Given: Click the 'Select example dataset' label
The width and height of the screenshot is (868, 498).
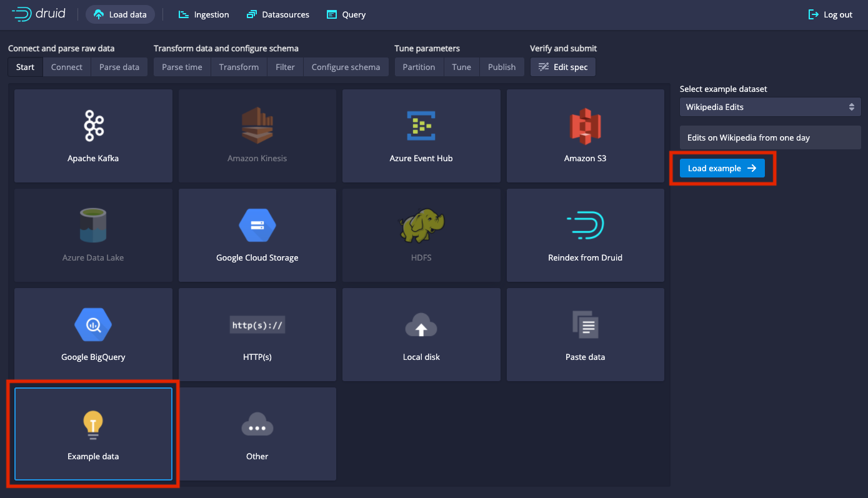Looking at the screenshot, I should (724, 89).
